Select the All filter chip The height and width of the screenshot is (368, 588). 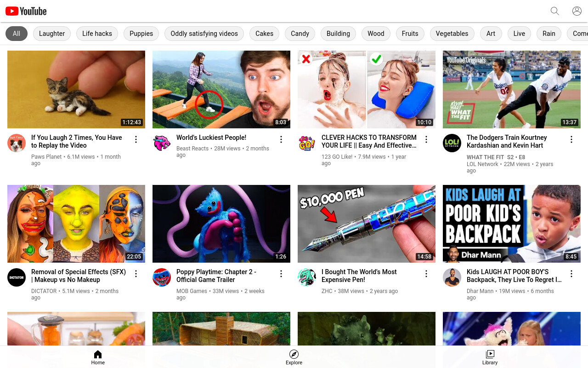17,34
